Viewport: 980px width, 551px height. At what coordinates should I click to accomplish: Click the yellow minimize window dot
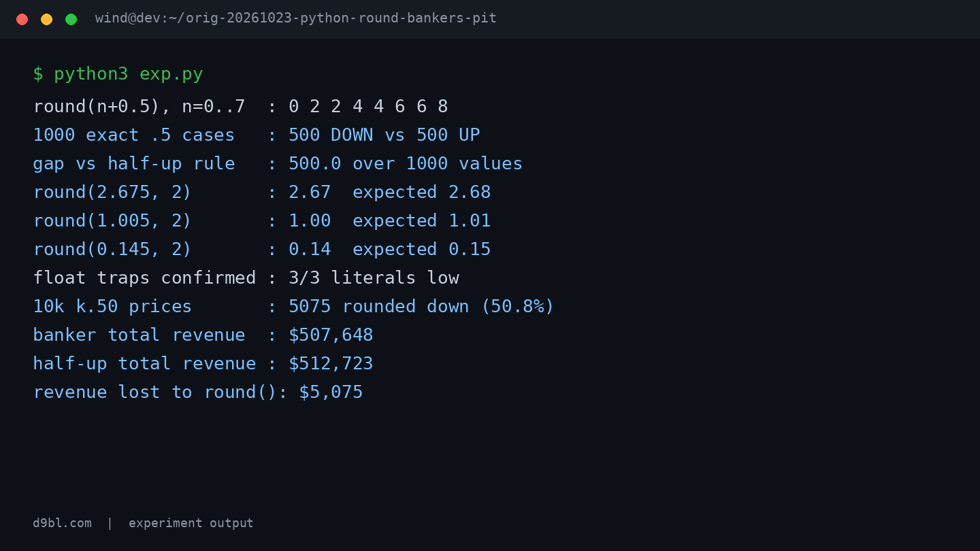point(46,19)
